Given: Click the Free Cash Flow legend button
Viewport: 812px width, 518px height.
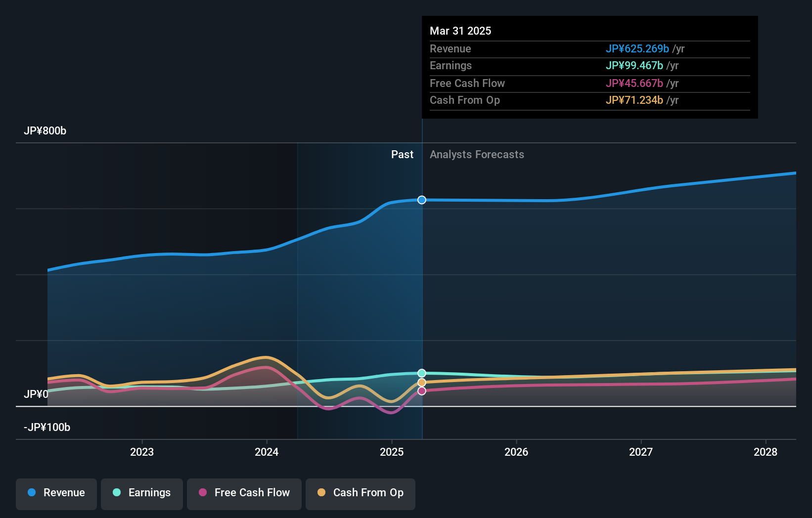Looking at the screenshot, I should click(244, 493).
